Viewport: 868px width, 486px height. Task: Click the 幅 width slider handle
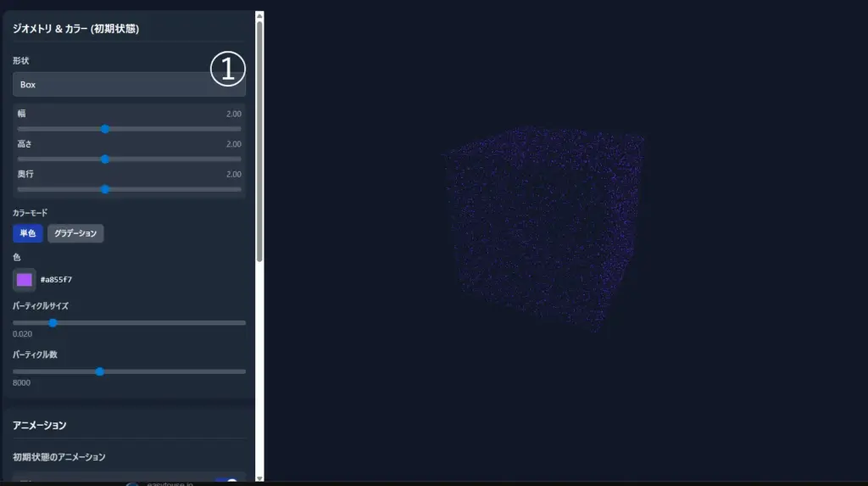pyautogui.click(x=105, y=129)
